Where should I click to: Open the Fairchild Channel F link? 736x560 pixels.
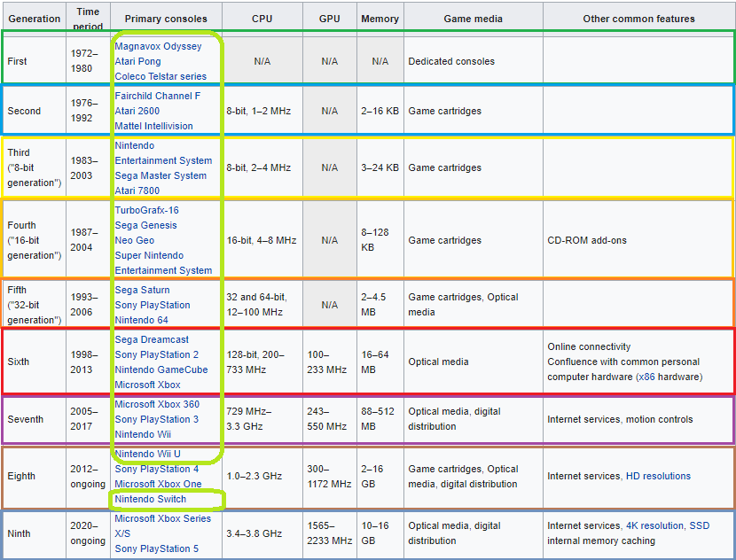[157, 96]
